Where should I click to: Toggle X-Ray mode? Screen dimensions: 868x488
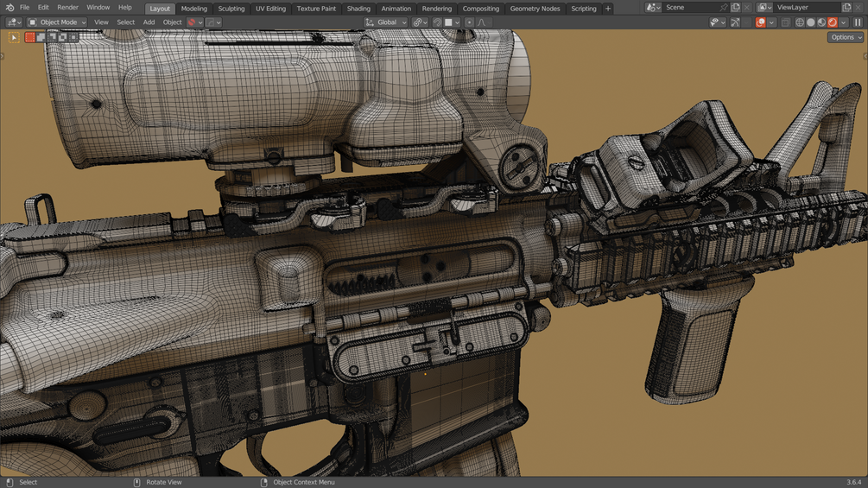click(785, 22)
